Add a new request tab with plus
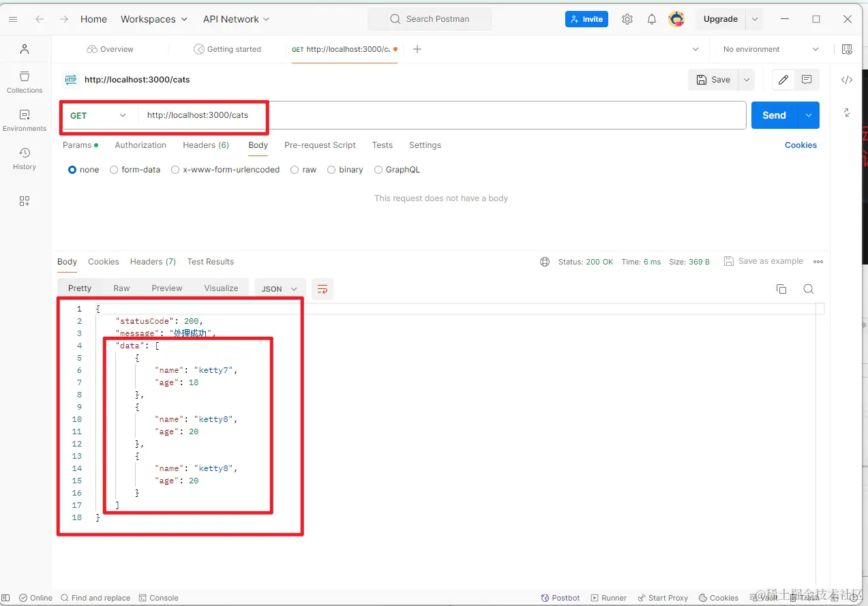The height and width of the screenshot is (606, 868). (417, 49)
